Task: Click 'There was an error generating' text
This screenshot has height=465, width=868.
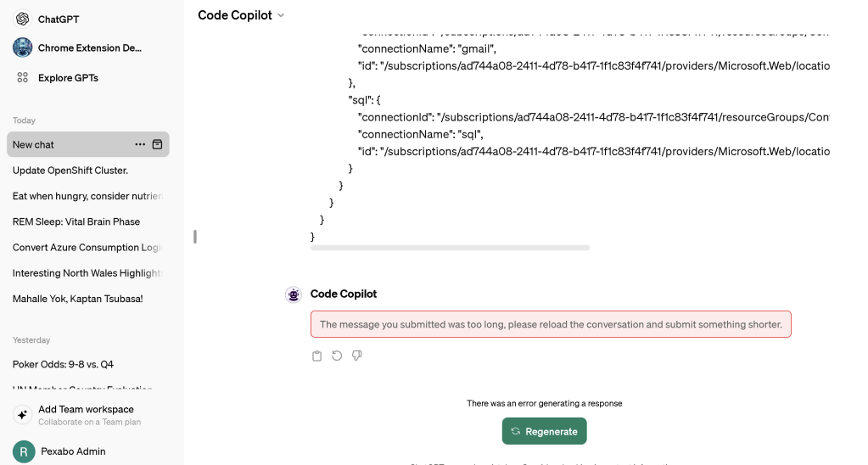Action: point(544,404)
